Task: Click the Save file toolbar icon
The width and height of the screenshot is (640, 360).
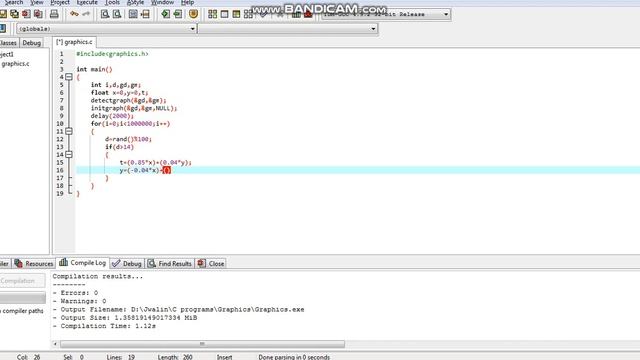Action: (3, 14)
